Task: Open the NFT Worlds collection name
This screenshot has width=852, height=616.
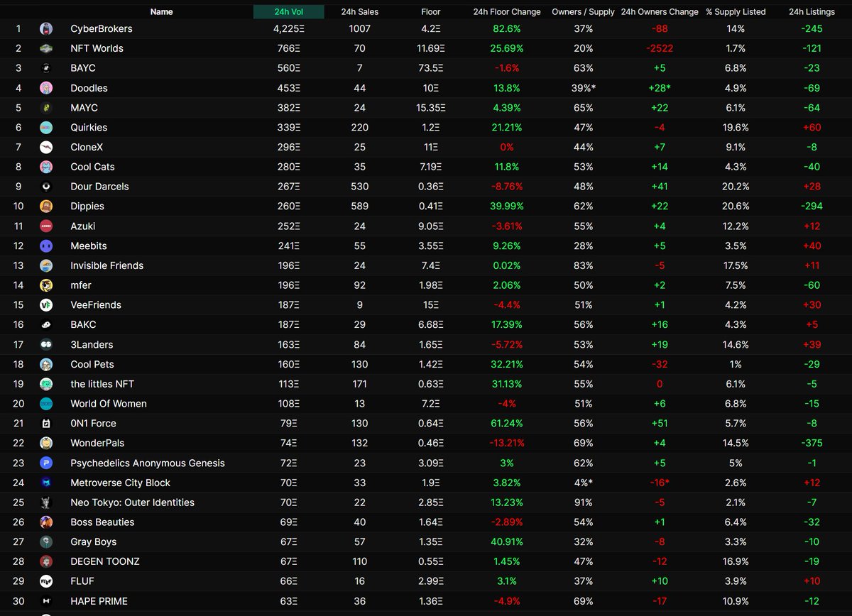Action: click(97, 49)
